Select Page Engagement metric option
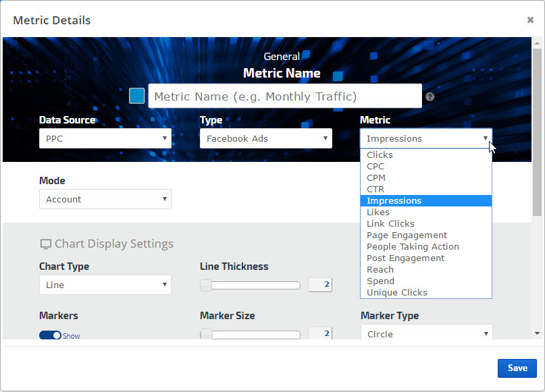 [407, 235]
